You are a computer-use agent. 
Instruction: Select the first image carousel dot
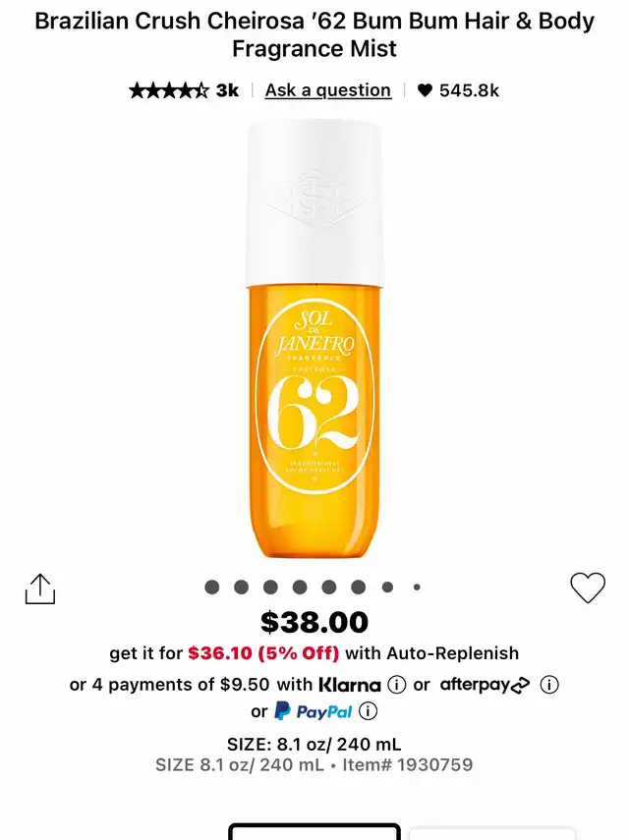click(x=212, y=588)
